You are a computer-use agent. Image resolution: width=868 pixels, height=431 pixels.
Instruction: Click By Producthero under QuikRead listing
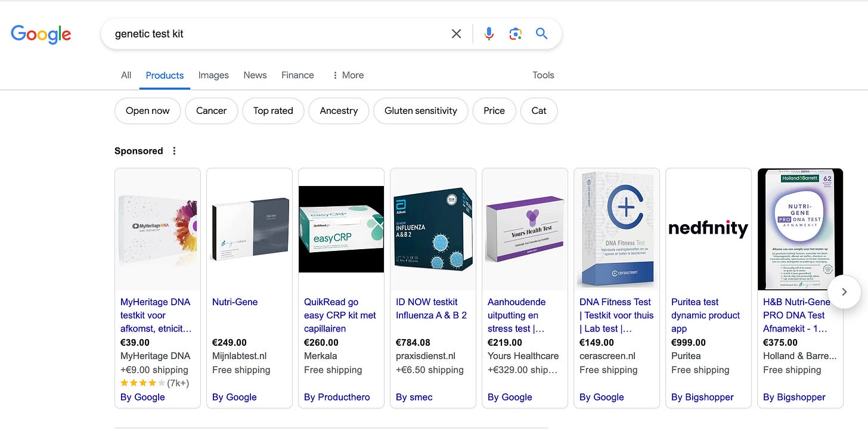[337, 397]
